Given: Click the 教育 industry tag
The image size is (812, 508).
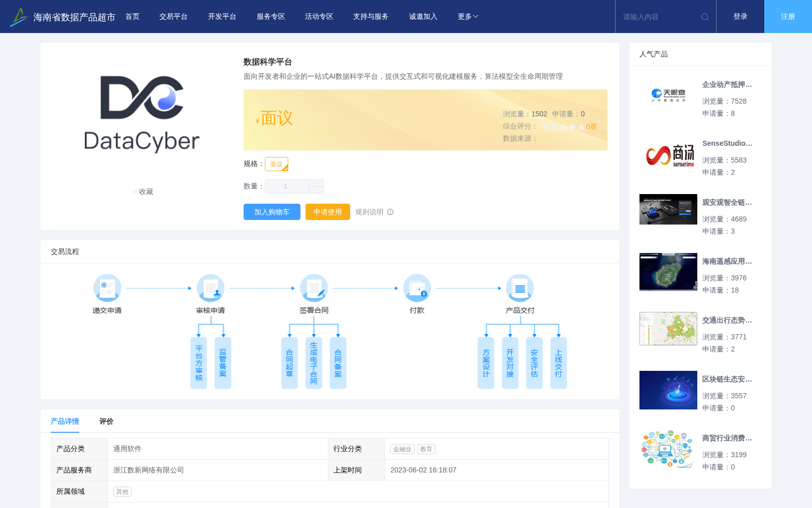Looking at the screenshot, I should click(426, 449).
